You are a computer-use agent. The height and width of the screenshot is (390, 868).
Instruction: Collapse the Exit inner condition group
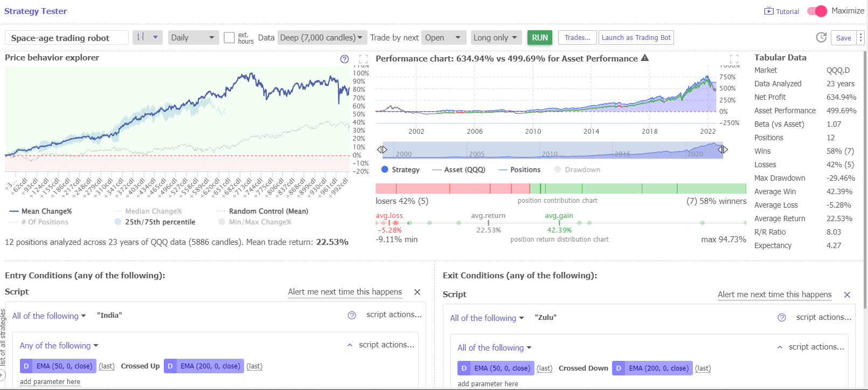tap(780, 347)
